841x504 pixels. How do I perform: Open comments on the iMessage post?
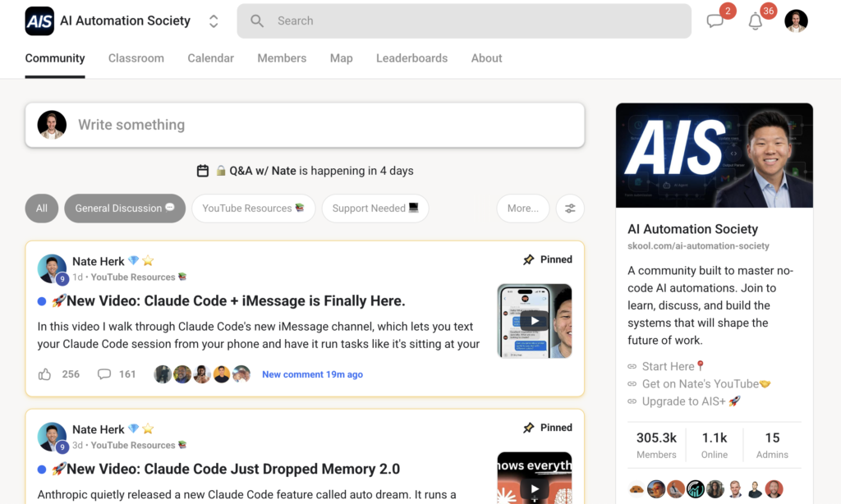point(104,374)
